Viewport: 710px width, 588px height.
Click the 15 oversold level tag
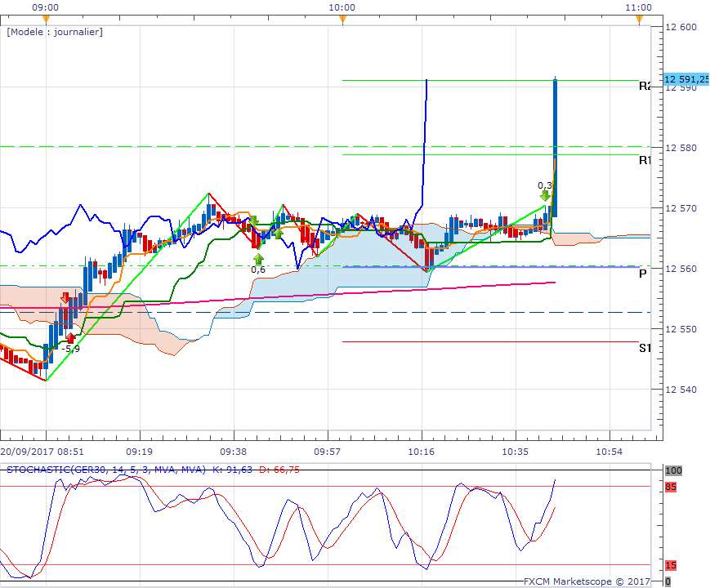(x=671, y=565)
